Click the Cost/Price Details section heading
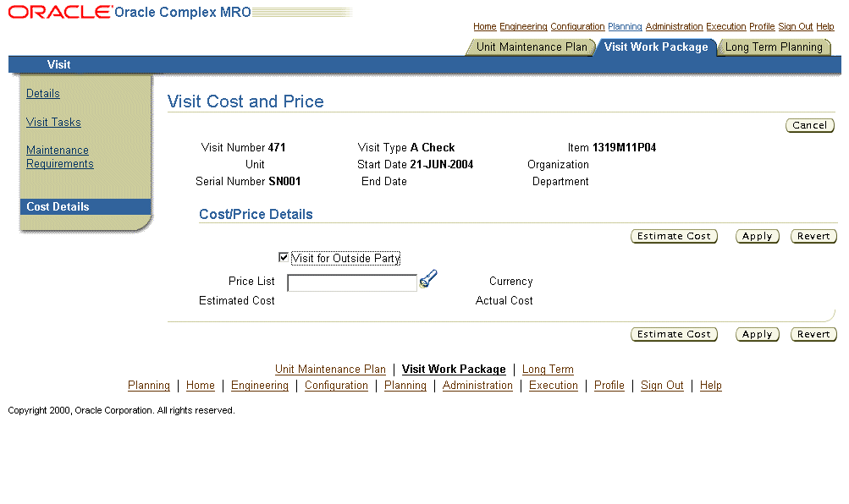 tap(256, 214)
